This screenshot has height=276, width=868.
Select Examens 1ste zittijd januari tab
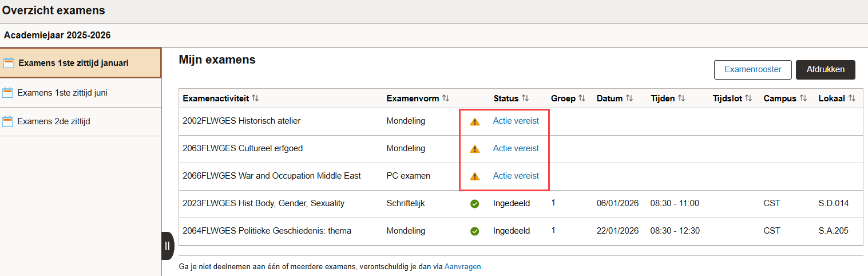click(x=73, y=63)
